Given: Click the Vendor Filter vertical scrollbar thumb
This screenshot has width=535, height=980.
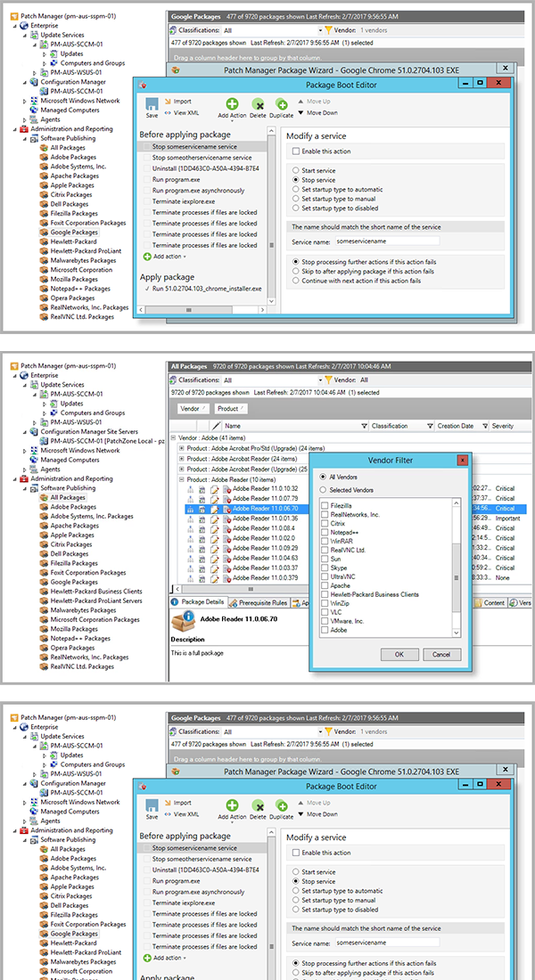Looking at the screenshot, I should pyautogui.click(x=457, y=576).
